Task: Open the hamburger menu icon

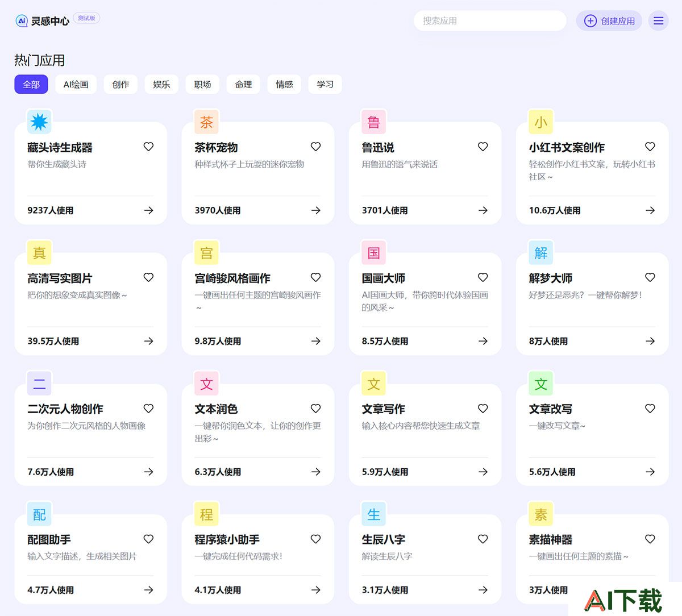Action: point(658,21)
